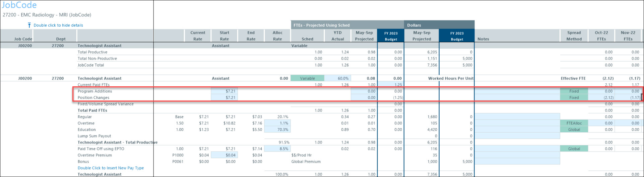Select Paid Time Off Global spread method

(574, 149)
